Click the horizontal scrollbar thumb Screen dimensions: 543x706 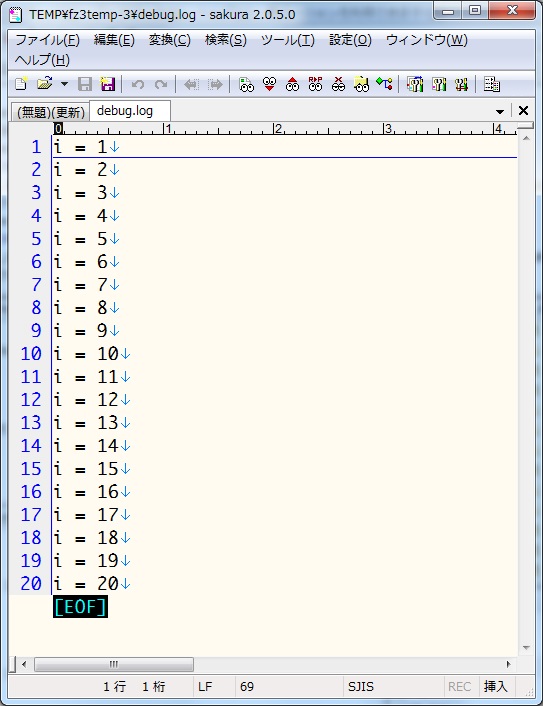click(114, 664)
